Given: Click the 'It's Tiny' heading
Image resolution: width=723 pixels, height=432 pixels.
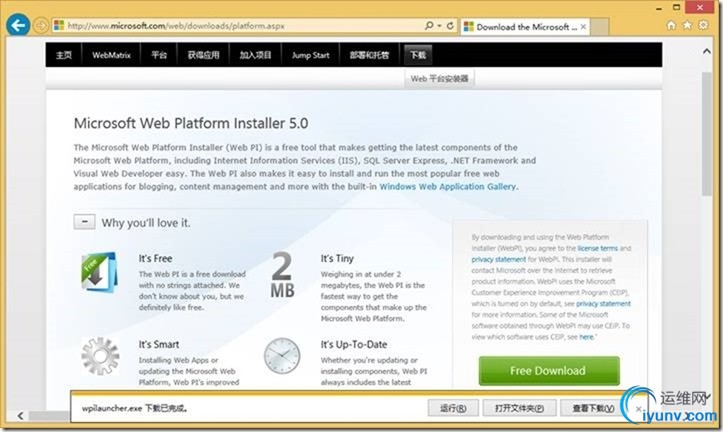Looking at the screenshot, I should point(337,258).
